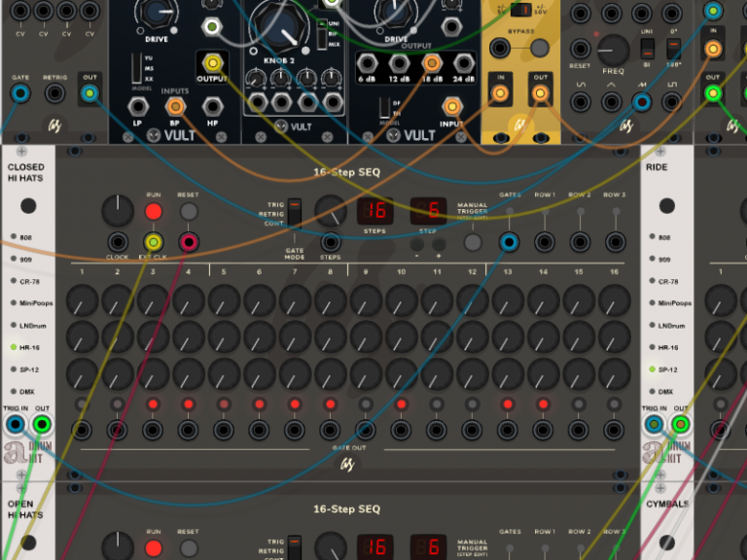Click the ROW 3 output jack
Screen dimensions: 747x560
(x=616, y=242)
